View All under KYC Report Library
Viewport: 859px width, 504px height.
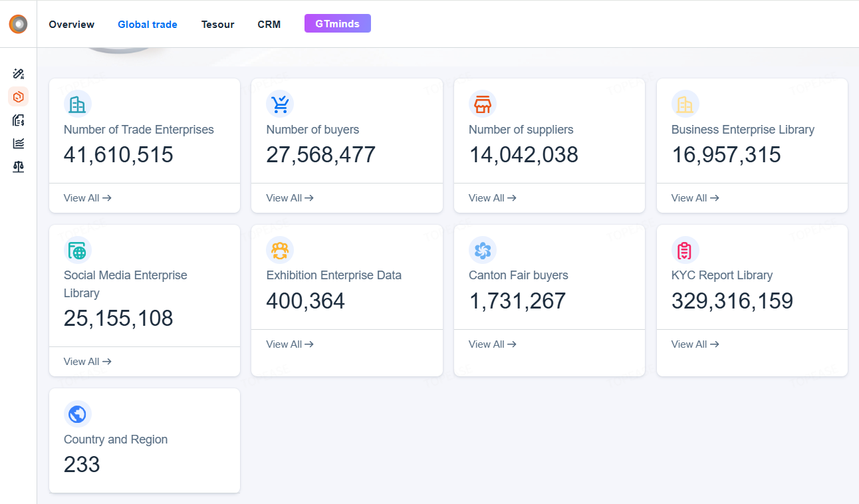tap(695, 344)
